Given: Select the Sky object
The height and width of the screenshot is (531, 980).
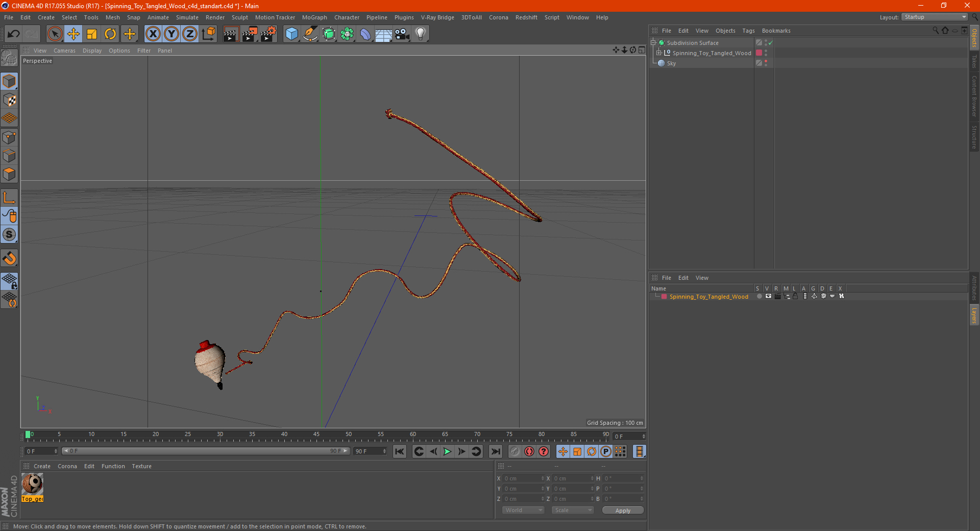Looking at the screenshot, I should pos(671,63).
